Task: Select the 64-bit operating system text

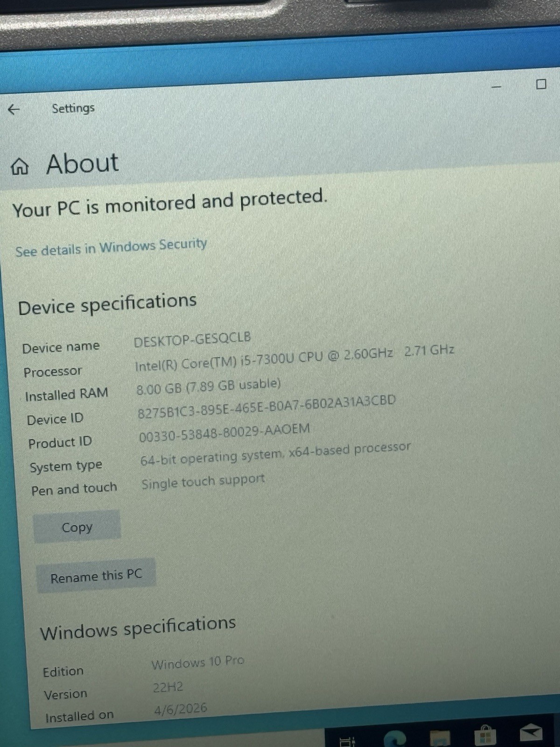Action: pos(275,454)
